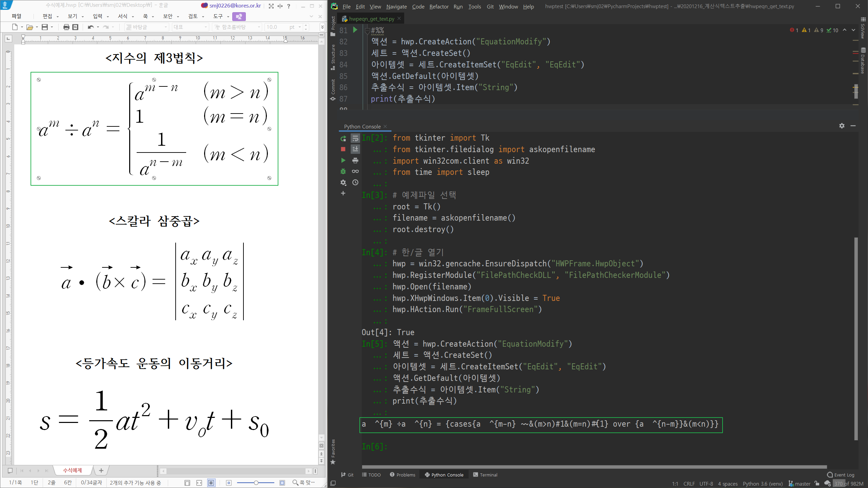The height and width of the screenshot is (488, 868).
Task: Click the save icon in Hangul toolbar
Action: 45,27
